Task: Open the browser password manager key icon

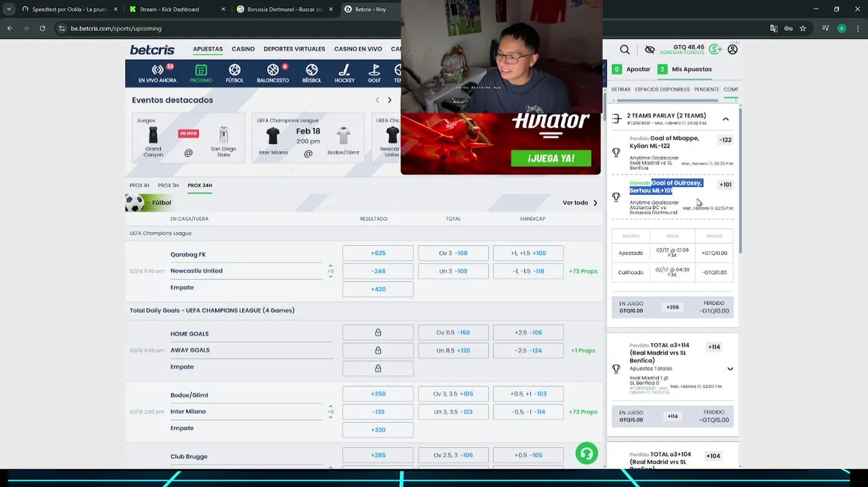Action: [x=788, y=28]
